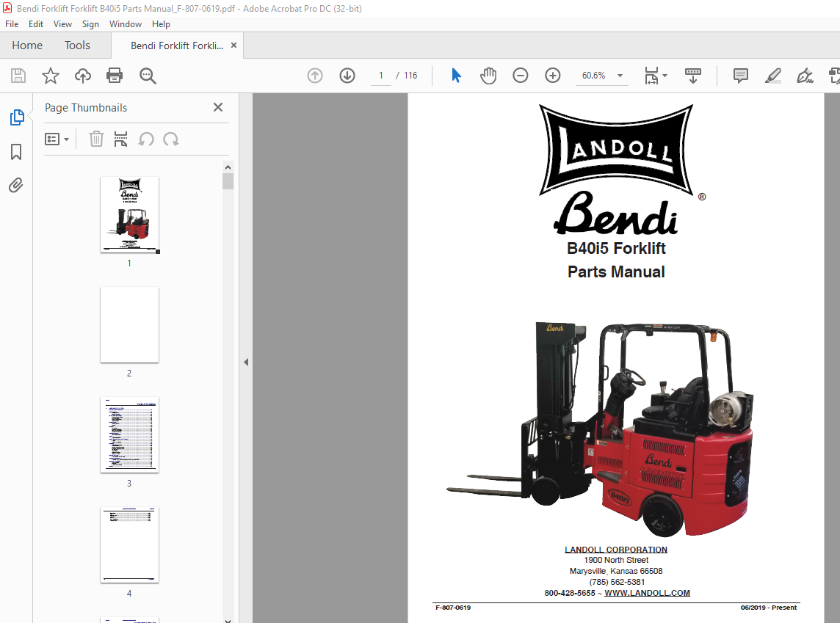Zoom out with minus icon
This screenshot has width=840, height=623.
click(520, 76)
